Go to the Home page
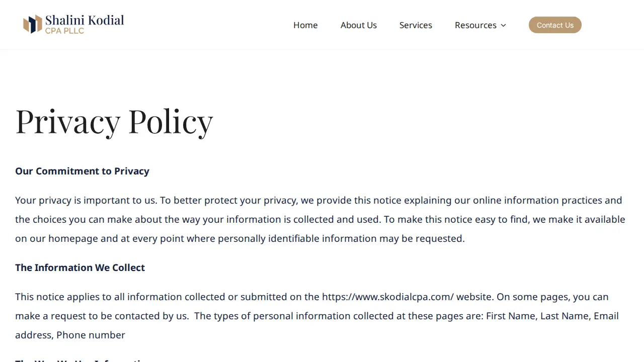The width and height of the screenshot is (644, 362). tap(305, 25)
